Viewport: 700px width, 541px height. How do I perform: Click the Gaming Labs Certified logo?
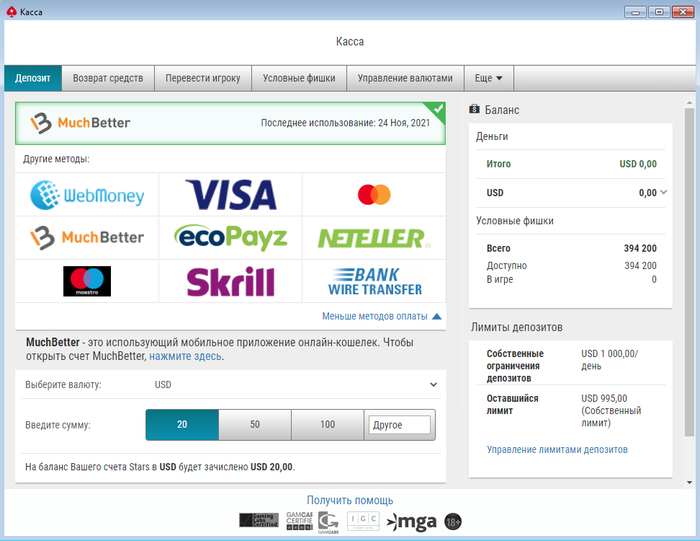pyautogui.click(x=259, y=520)
